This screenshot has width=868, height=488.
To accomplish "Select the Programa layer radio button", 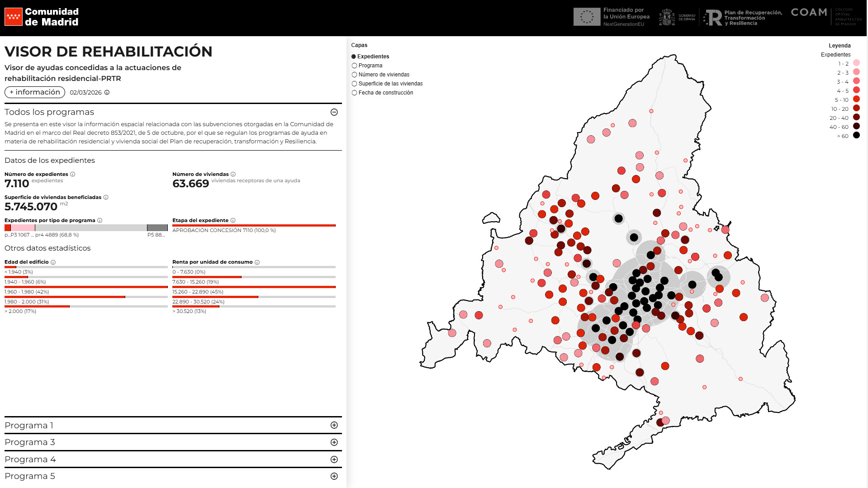I will coord(355,66).
